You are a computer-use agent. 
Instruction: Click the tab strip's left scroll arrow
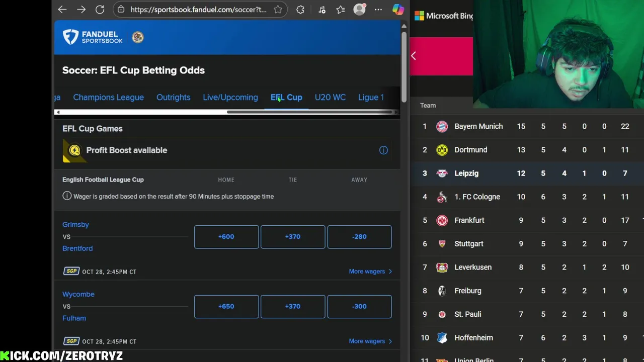coord(58,112)
